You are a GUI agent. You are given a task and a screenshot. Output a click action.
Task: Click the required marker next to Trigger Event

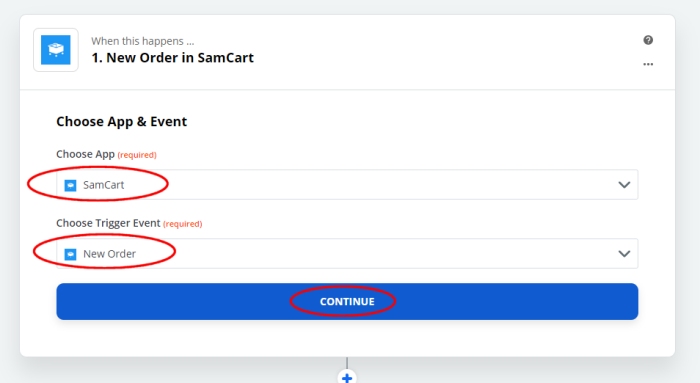point(183,224)
